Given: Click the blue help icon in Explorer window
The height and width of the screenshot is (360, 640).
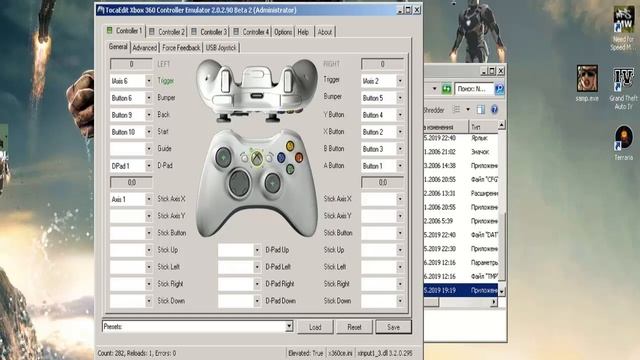Looking at the screenshot, I should tap(494, 110).
